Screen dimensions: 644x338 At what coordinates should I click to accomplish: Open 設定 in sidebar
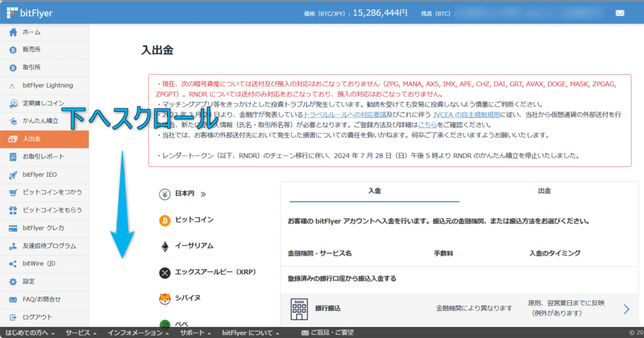tap(45, 282)
